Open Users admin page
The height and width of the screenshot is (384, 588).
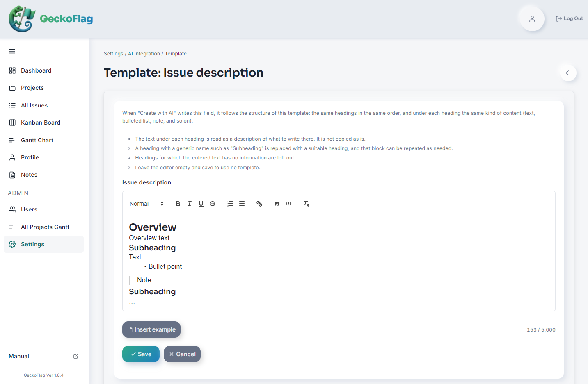click(43, 209)
